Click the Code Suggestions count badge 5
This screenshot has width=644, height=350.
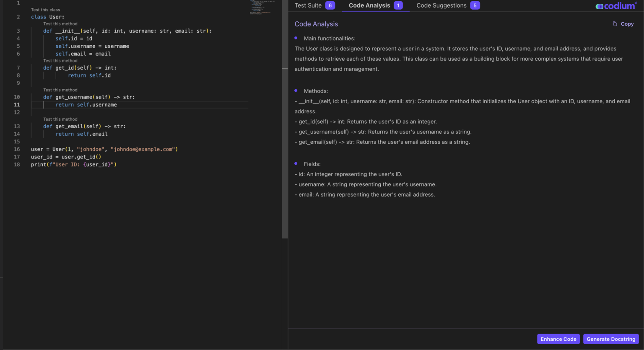[475, 5]
